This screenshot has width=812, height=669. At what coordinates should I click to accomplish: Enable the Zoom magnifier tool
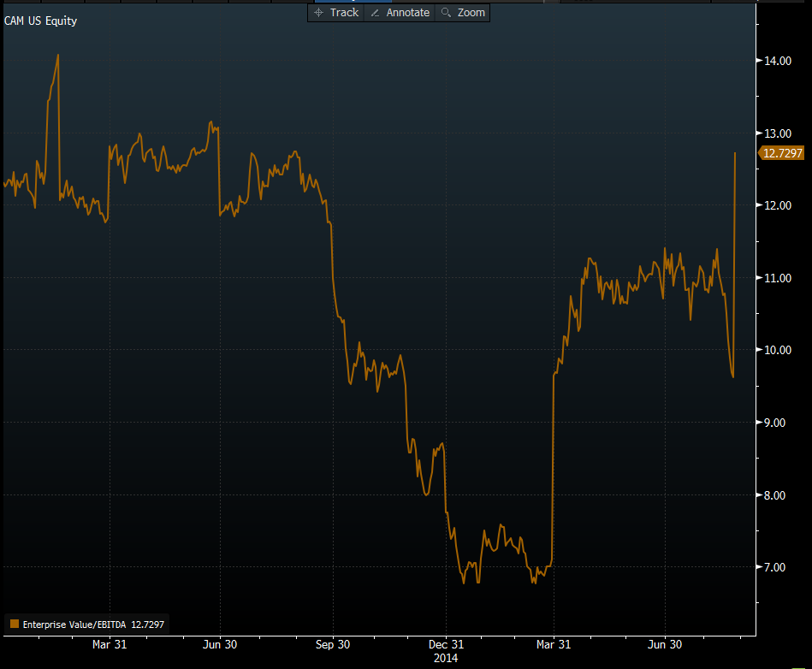pos(463,13)
